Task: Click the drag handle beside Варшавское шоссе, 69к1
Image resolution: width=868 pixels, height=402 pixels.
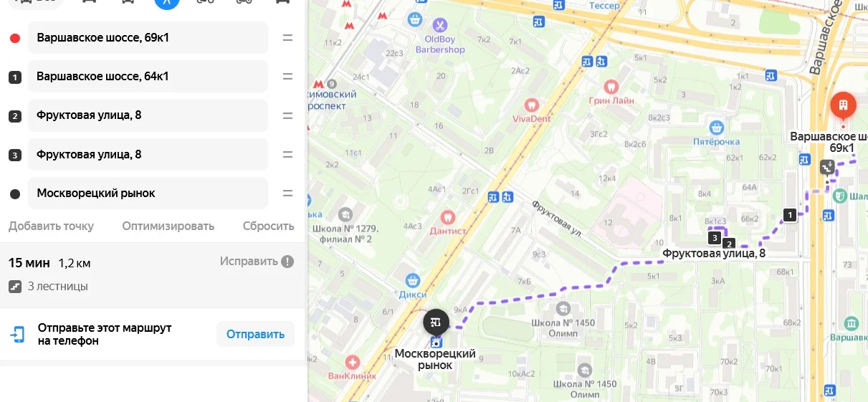Action: point(287,37)
